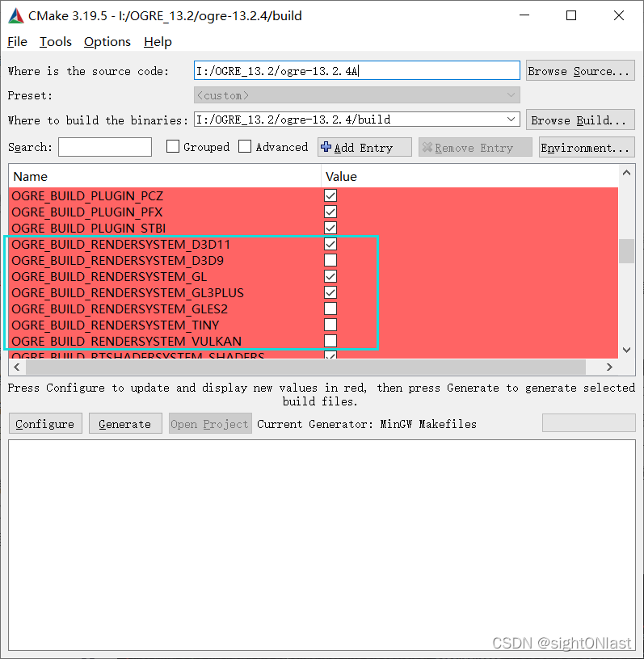Uncheck OGRE_BUILD_PLUGIN_PFX checkbox
The width and height of the screenshot is (644, 659).
coord(330,212)
